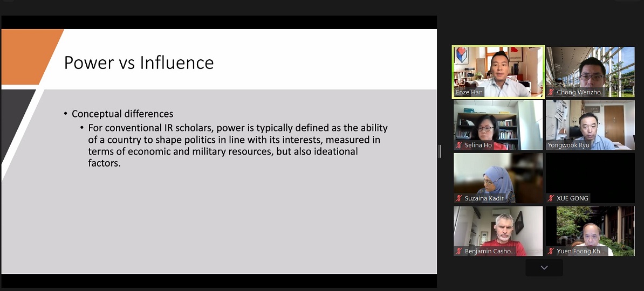Click the paragraph about conventional IR scholars
The height and width of the screenshot is (291, 644).
point(237,145)
